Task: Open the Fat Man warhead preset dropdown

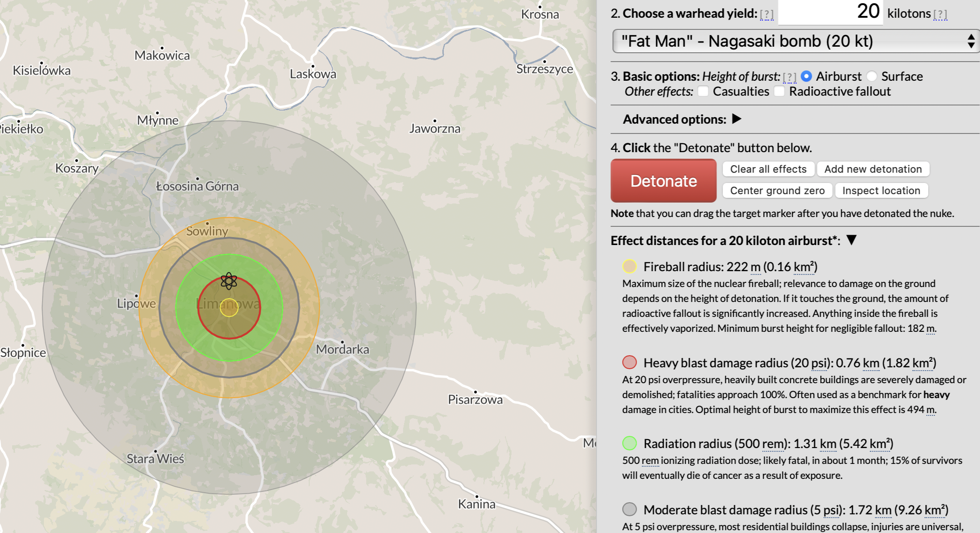Action: tap(796, 42)
